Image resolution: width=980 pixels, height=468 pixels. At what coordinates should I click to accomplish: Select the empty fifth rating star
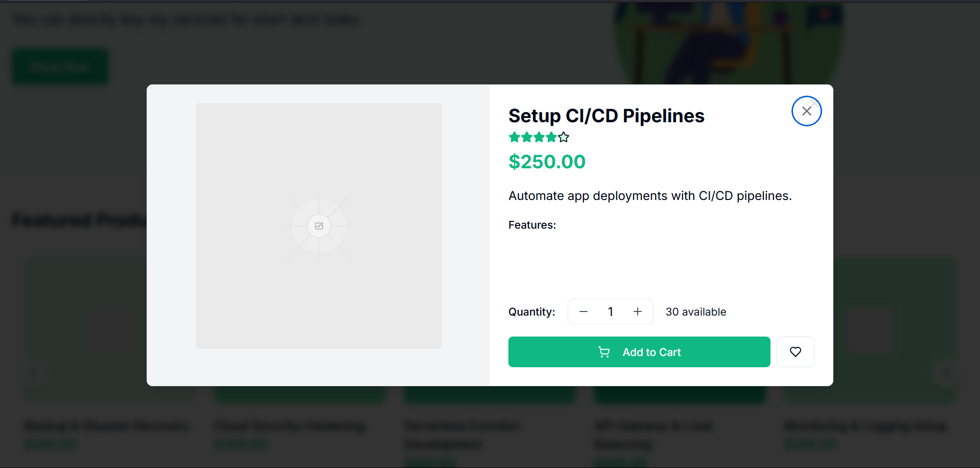[x=564, y=137]
